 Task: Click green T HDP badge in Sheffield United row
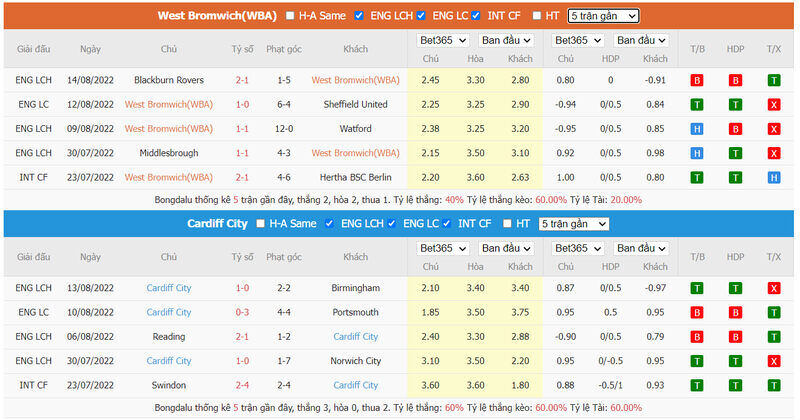[735, 105]
